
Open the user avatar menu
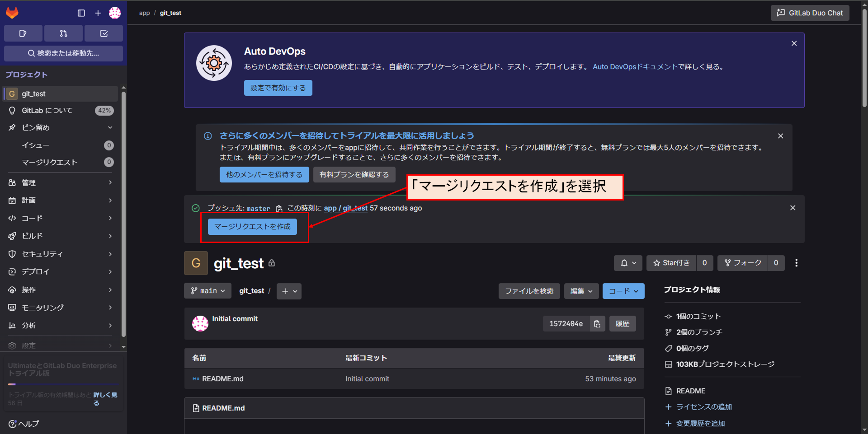[x=115, y=13]
